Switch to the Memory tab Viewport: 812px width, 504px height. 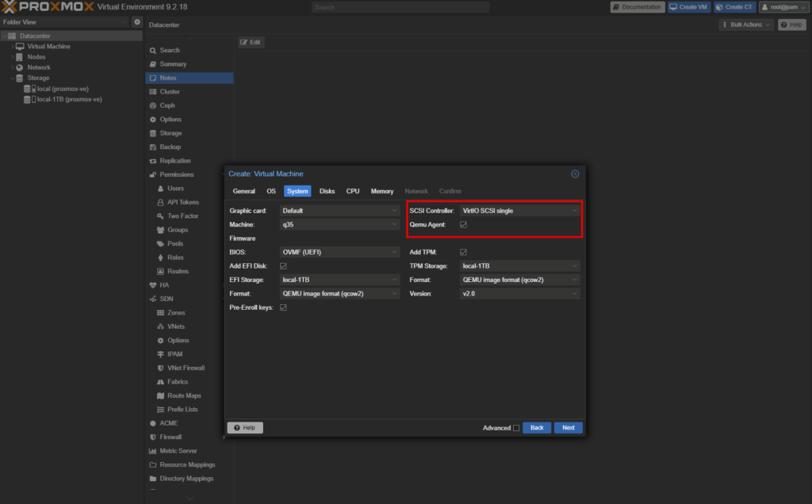382,192
